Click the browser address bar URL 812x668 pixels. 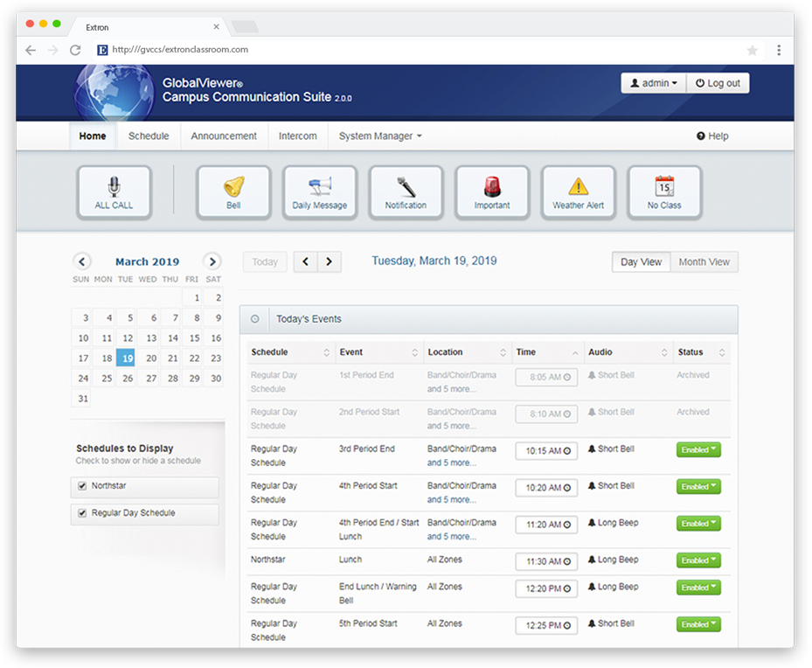[180, 50]
